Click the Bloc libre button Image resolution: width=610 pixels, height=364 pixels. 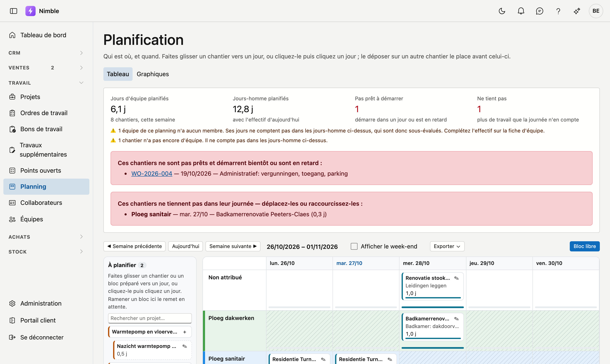point(584,246)
